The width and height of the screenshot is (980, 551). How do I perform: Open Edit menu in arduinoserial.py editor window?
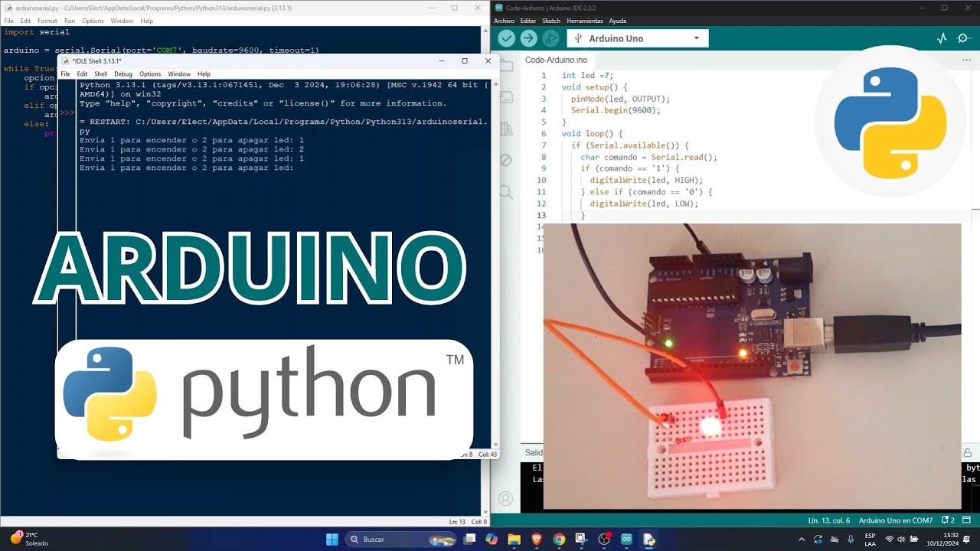click(x=25, y=21)
